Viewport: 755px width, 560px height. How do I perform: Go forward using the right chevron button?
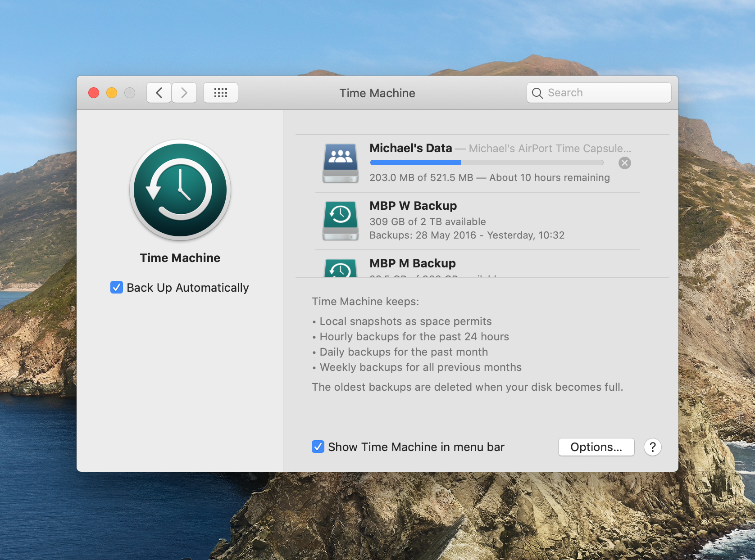click(184, 93)
